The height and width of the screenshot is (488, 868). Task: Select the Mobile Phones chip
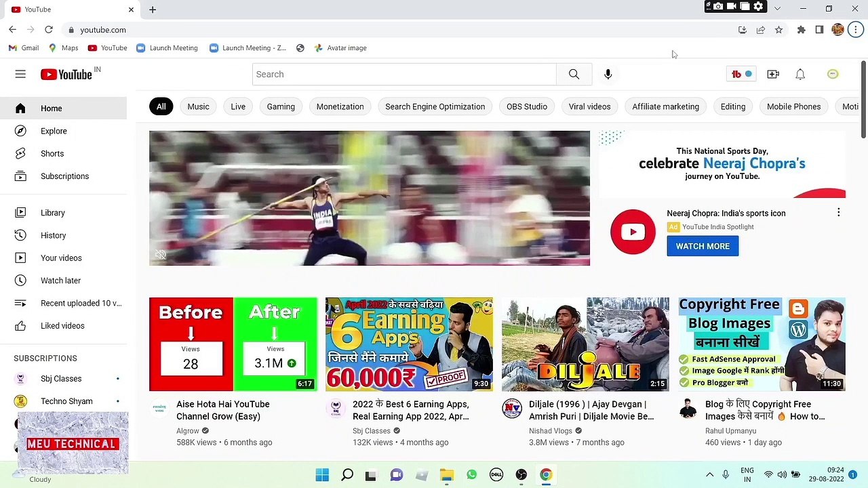(793, 106)
